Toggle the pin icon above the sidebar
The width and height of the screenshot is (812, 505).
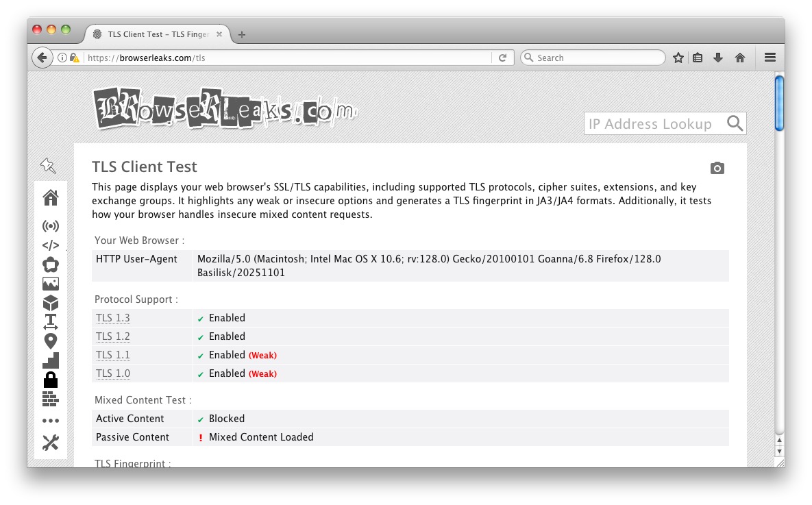48,165
